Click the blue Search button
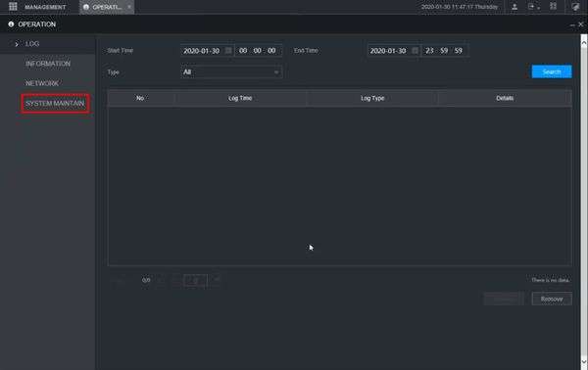The height and width of the screenshot is (370, 588). tap(552, 71)
